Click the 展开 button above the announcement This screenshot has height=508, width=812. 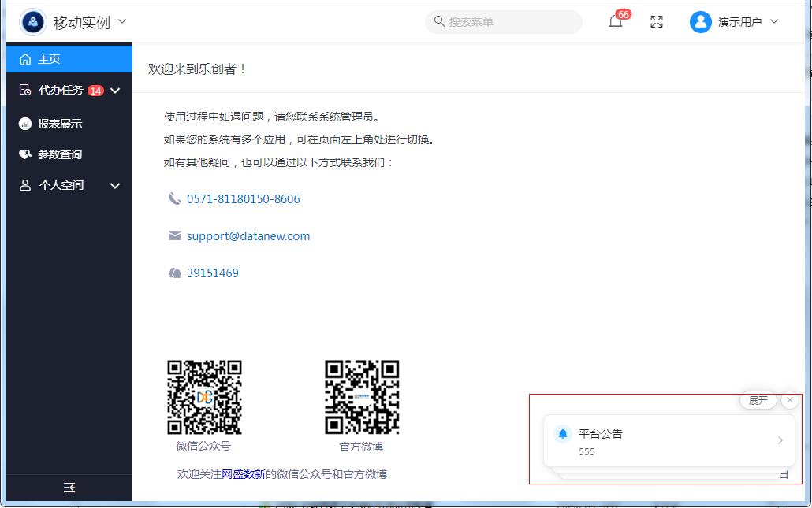coord(758,400)
